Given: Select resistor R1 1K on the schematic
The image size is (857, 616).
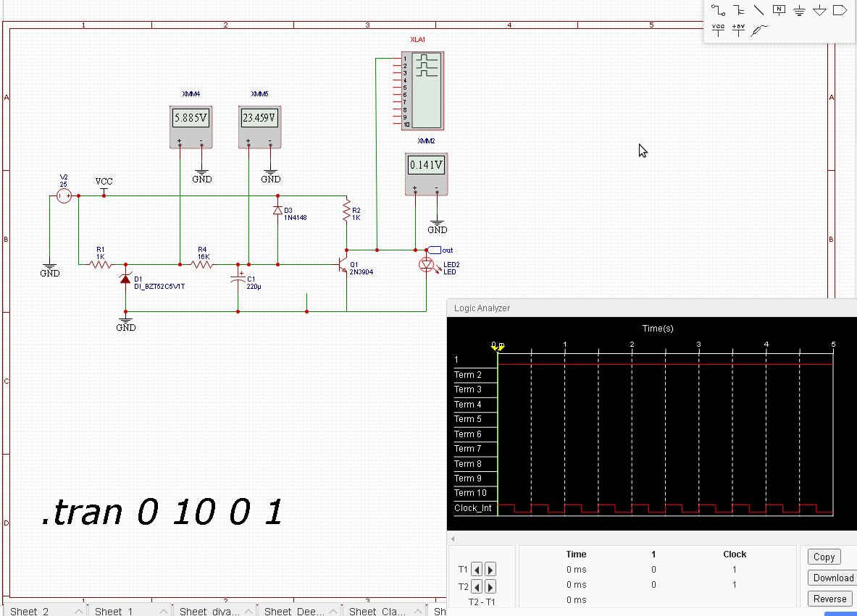Looking at the screenshot, I should [101, 264].
